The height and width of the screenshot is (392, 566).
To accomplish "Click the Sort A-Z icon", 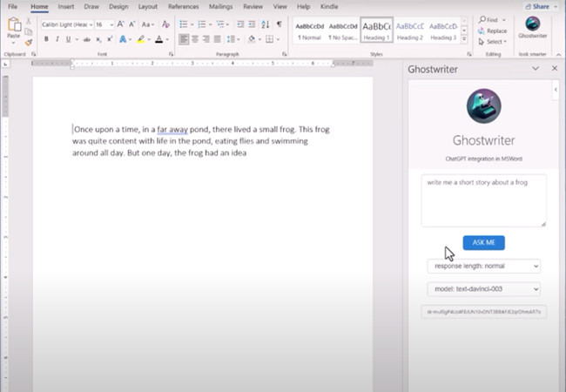I will [x=266, y=24].
